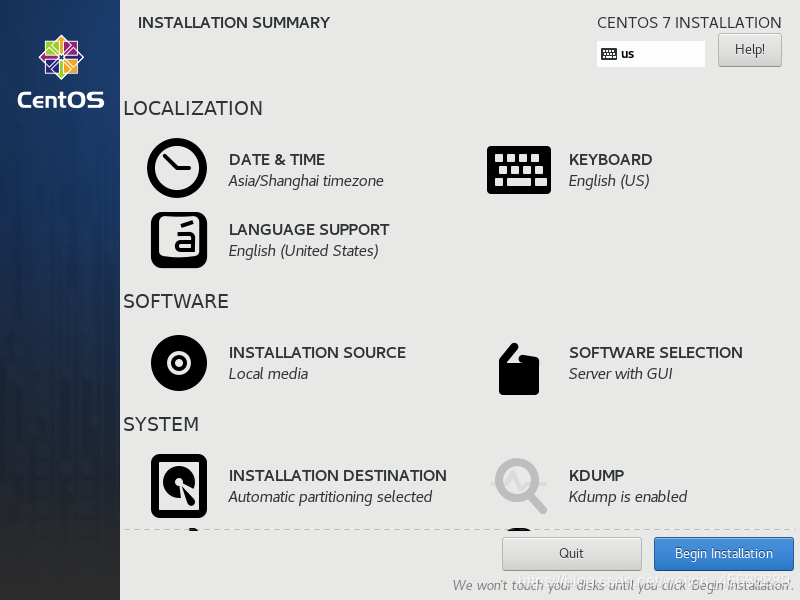Click keyboard icon in us layout box
800x600 pixels.
click(609, 54)
